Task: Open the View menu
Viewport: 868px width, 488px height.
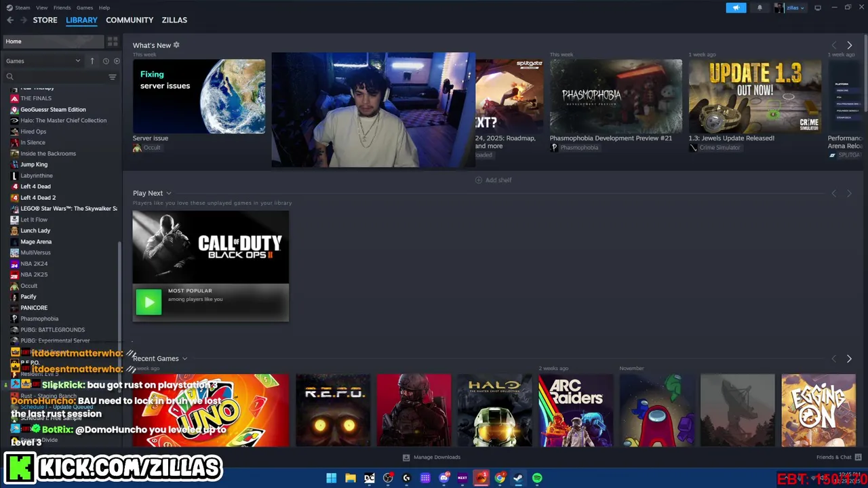Action: pyautogui.click(x=41, y=7)
